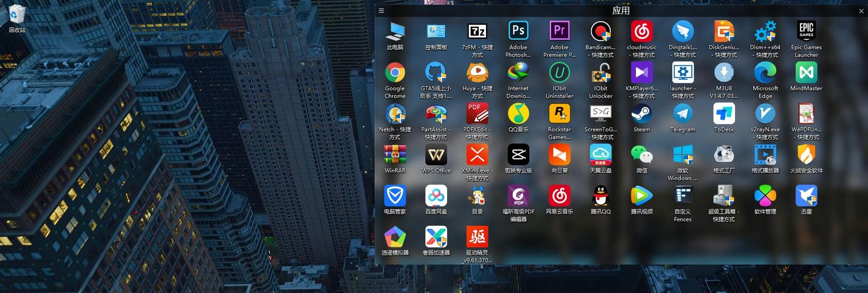Open 控制面板 control panel icon

[436, 31]
